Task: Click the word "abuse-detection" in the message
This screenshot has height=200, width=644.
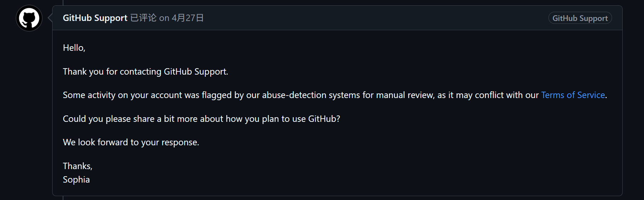Action: point(294,95)
